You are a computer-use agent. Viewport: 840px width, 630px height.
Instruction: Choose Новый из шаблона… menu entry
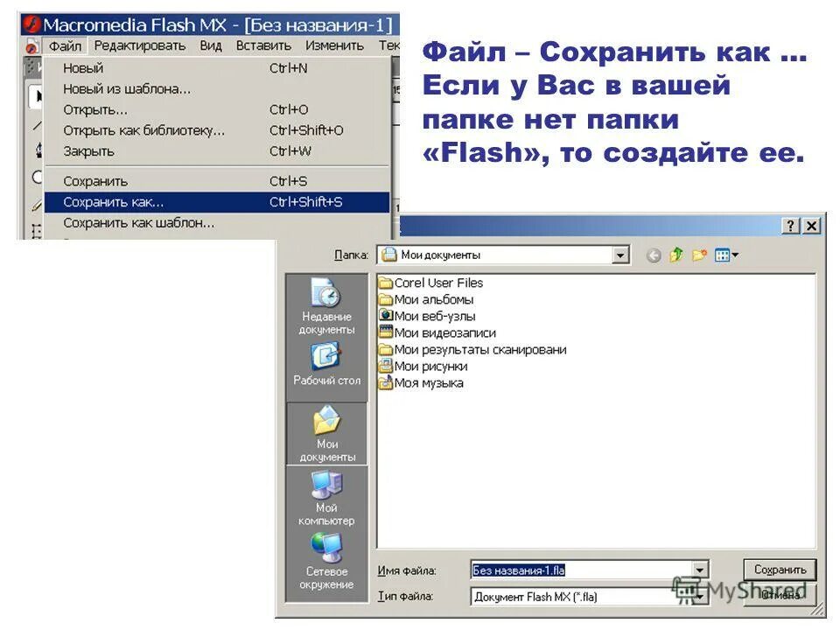pyautogui.click(x=216, y=89)
